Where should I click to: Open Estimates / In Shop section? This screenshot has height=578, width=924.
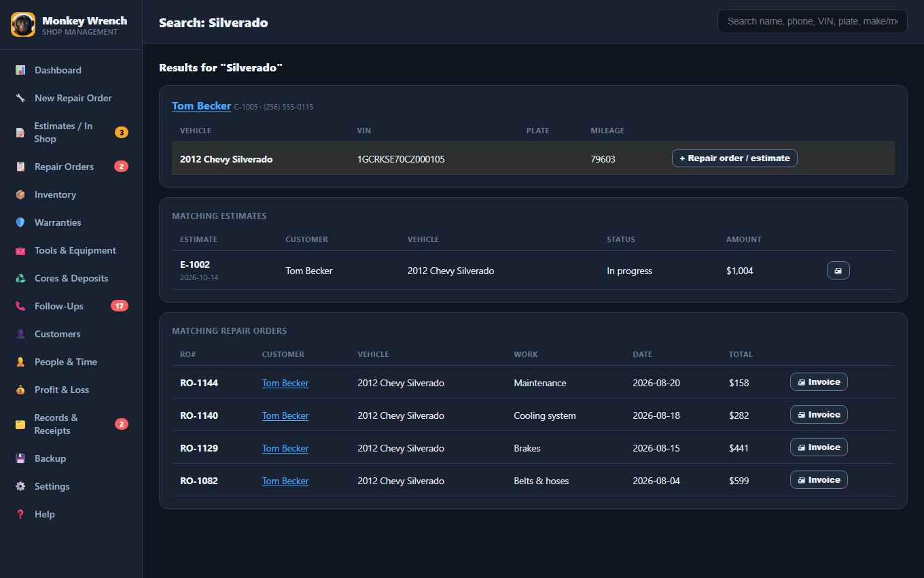71,133
